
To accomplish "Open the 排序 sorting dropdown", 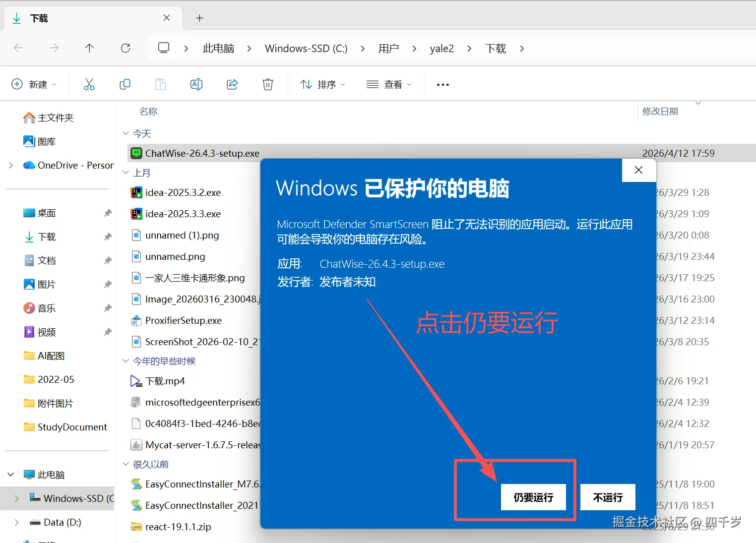I will click(x=322, y=84).
